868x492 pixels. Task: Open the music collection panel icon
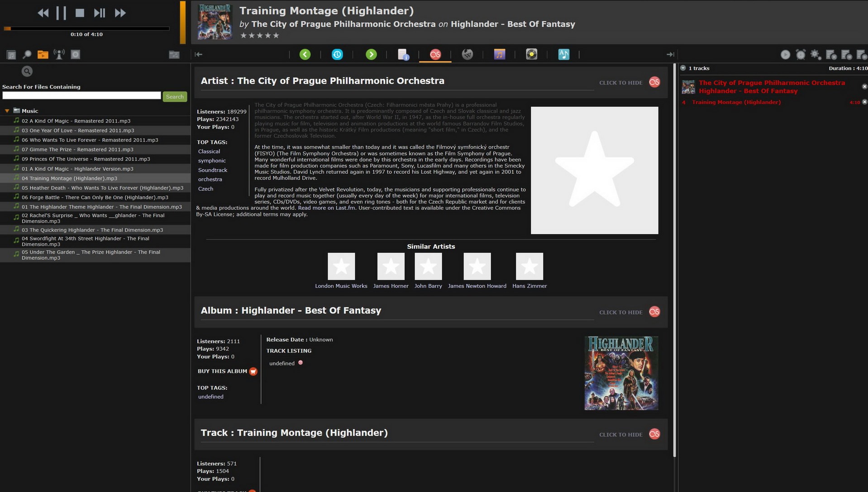tap(11, 55)
